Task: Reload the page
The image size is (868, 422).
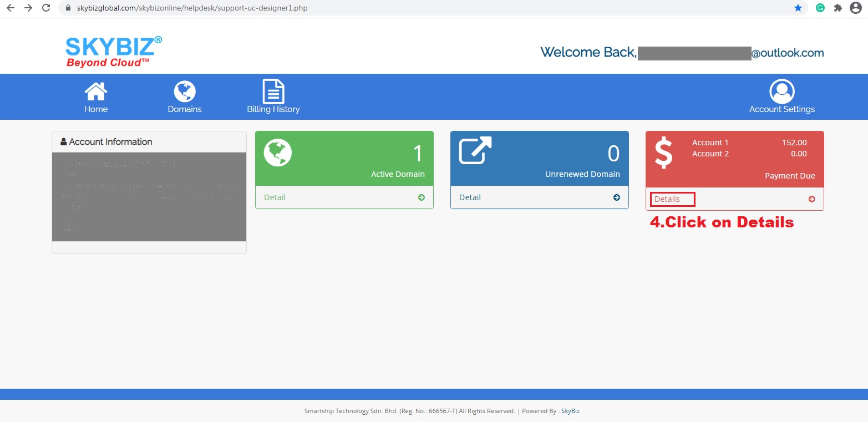Action: (x=46, y=8)
